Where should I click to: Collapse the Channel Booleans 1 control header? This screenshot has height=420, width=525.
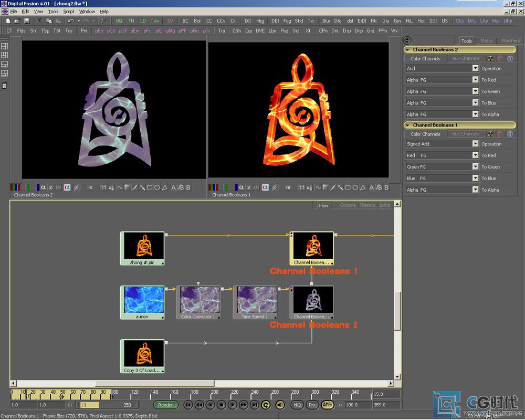407,125
